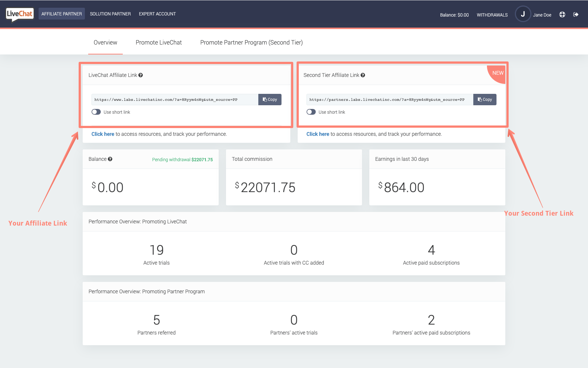588x368 pixels.
Task: Select the www.labs.livechatinc.com affiliate URL field
Action: pyautogui.click(x=175, y=100)
